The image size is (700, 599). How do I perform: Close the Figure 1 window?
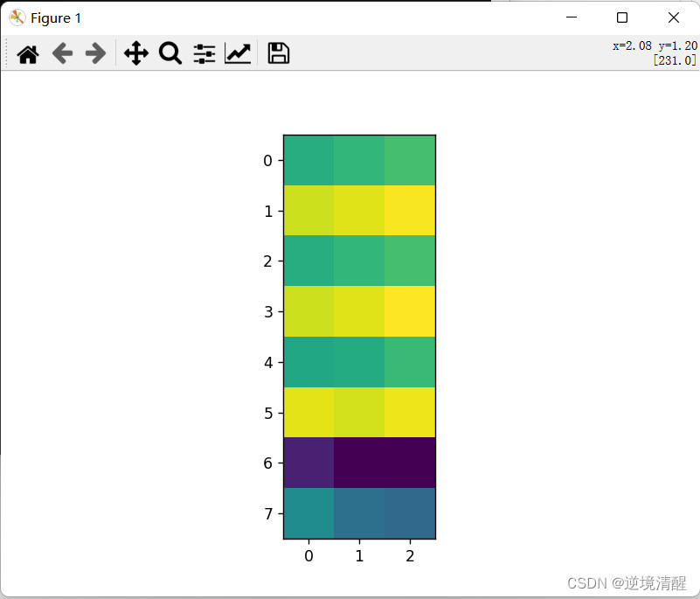tap(674, 17)
